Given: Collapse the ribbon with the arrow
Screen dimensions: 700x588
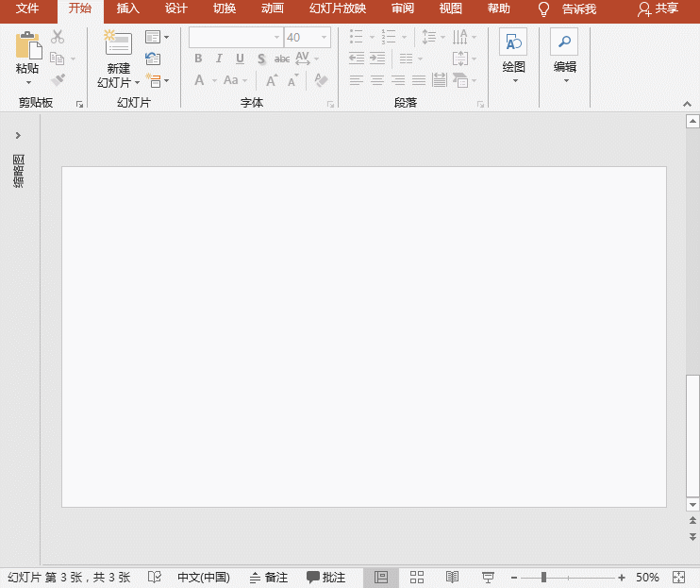Looking at the screenshot, I should point(687,104).
